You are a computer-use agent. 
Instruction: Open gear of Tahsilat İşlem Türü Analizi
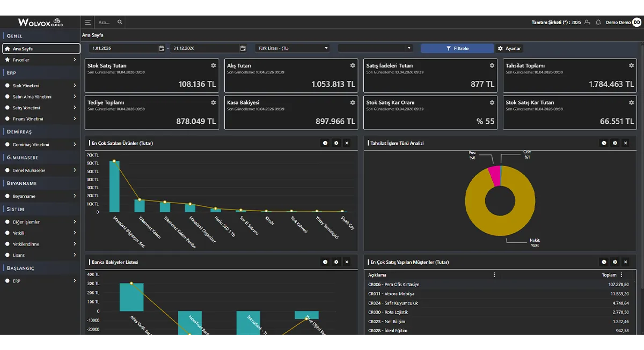coord(615,143)
